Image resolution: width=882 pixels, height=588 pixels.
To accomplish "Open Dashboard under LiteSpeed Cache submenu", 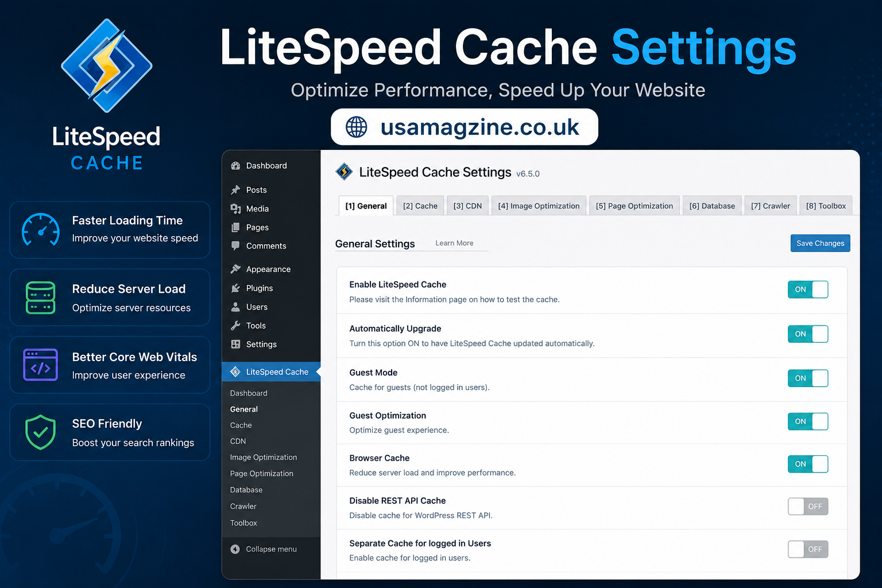I will pyautogui.click(x=249, y=393).
